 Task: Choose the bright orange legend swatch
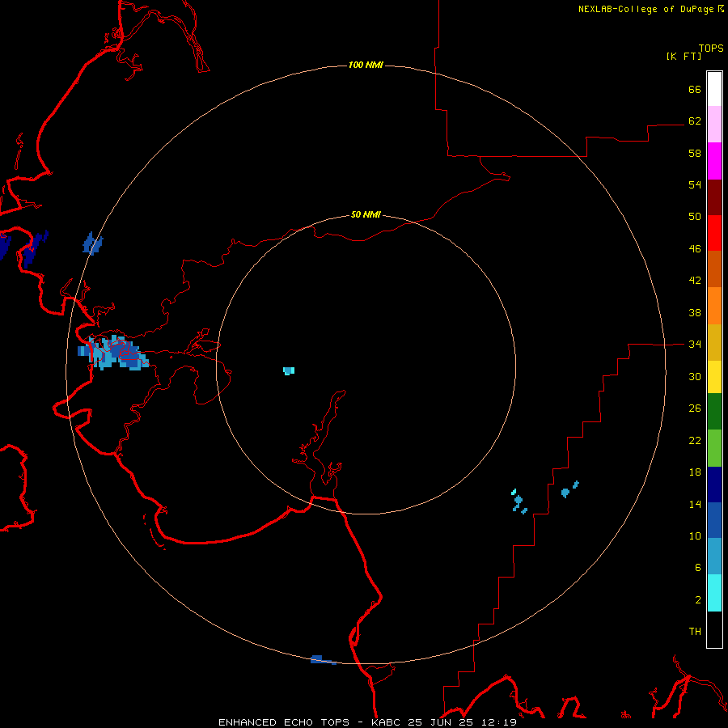click(x=714, y=306)
